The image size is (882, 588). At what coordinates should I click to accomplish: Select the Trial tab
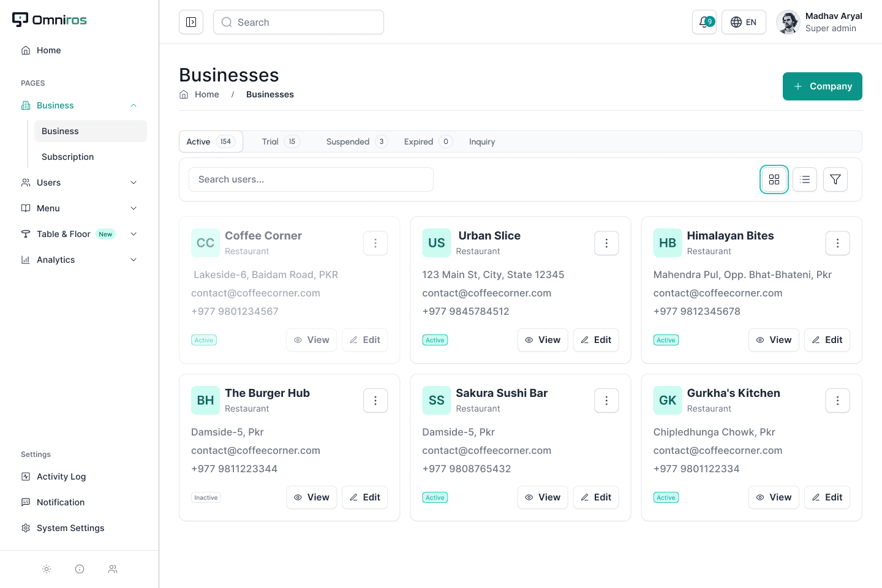[x=281, y=141]
